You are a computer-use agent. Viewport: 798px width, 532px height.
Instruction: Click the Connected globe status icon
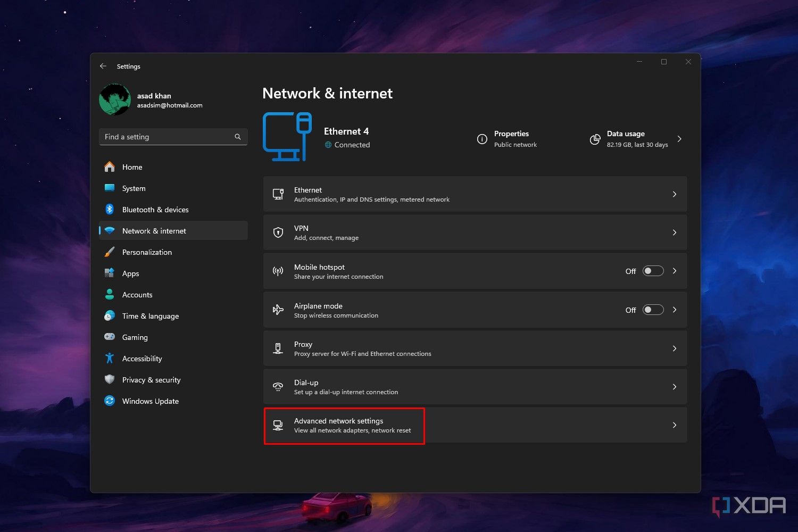click(x=328, y=145)
